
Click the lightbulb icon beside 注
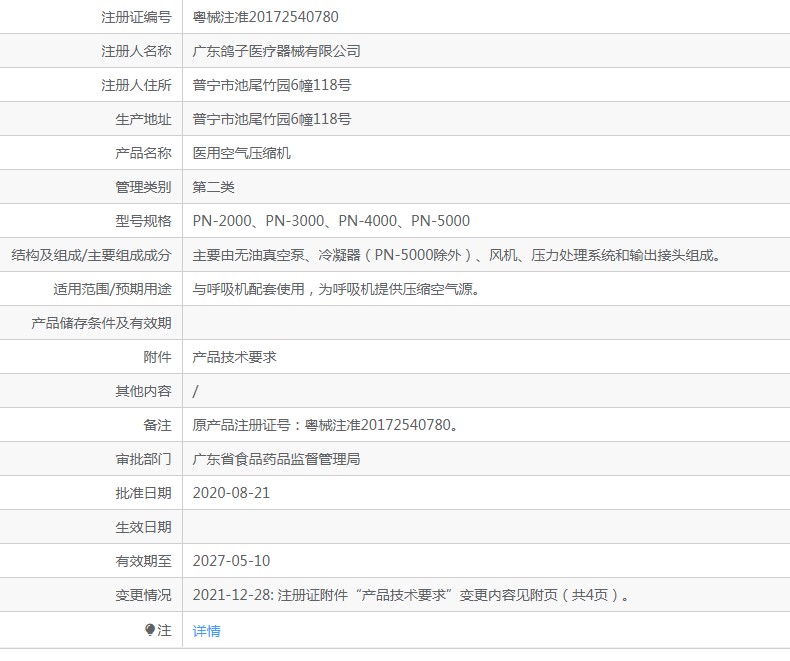coord(150,629)
